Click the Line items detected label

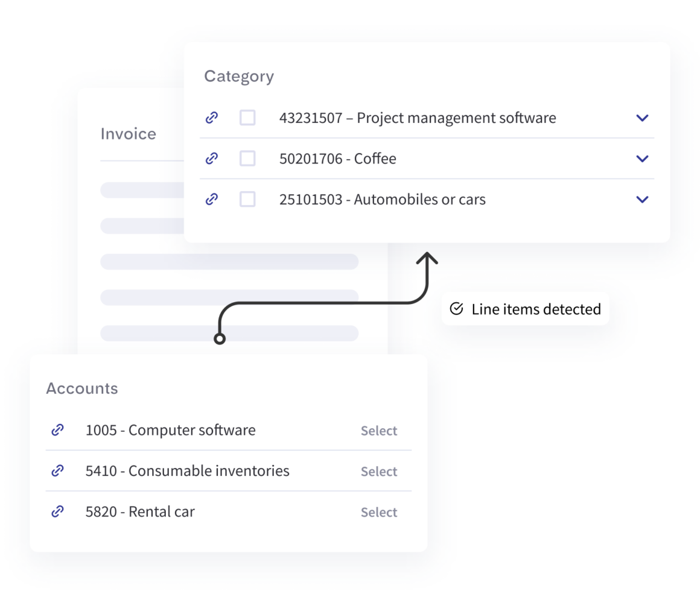pyautogui.click(x=536, y=309)
